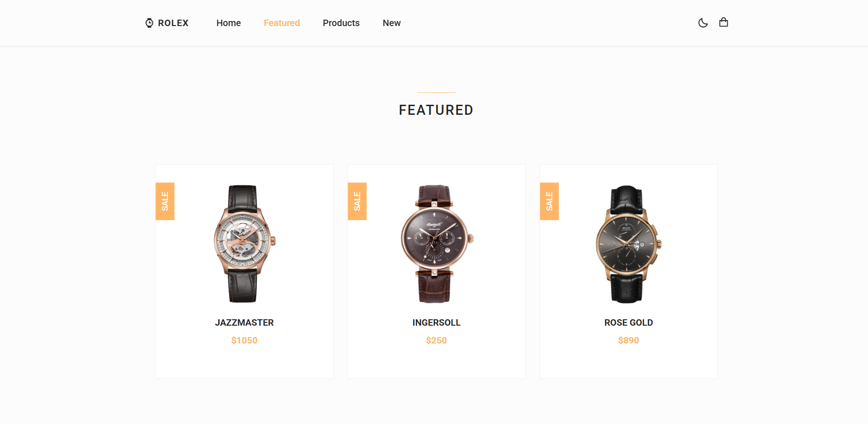
Task: Click the Rose Gold watch image
Action: 629,244
